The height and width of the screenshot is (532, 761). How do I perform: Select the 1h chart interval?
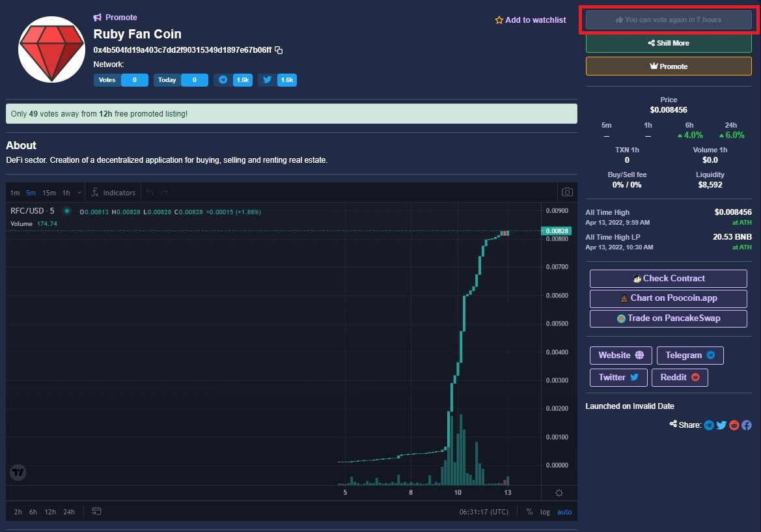coord(66,193)
